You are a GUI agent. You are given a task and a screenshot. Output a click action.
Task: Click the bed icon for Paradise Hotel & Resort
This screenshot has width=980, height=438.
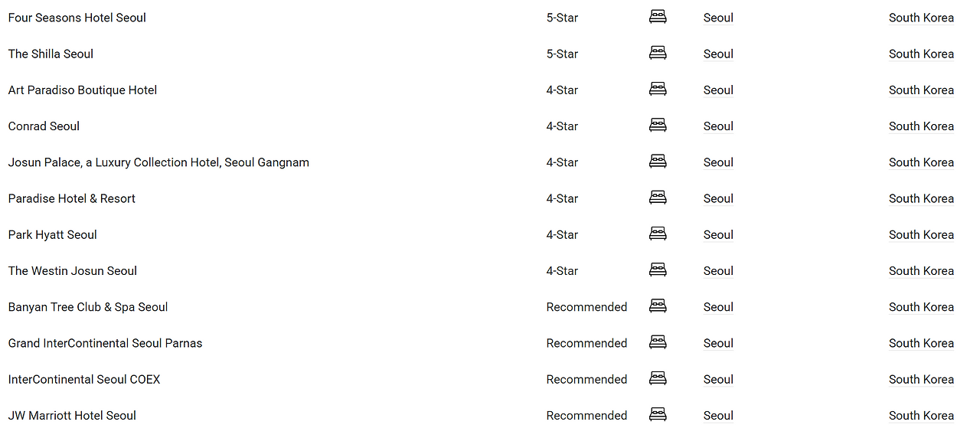658,197
